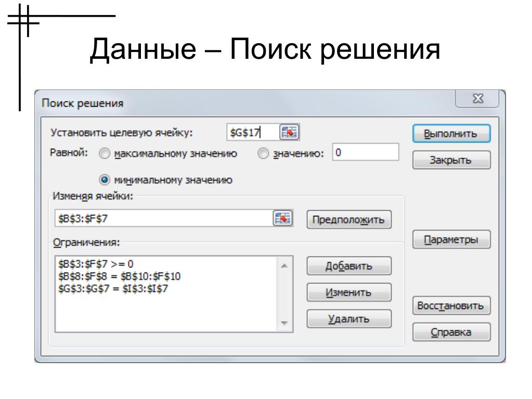This screenshot has width=532, height=399.
Task: Select the 'значению' radio option
Action: pyautogui.click(x=264, y=154)
